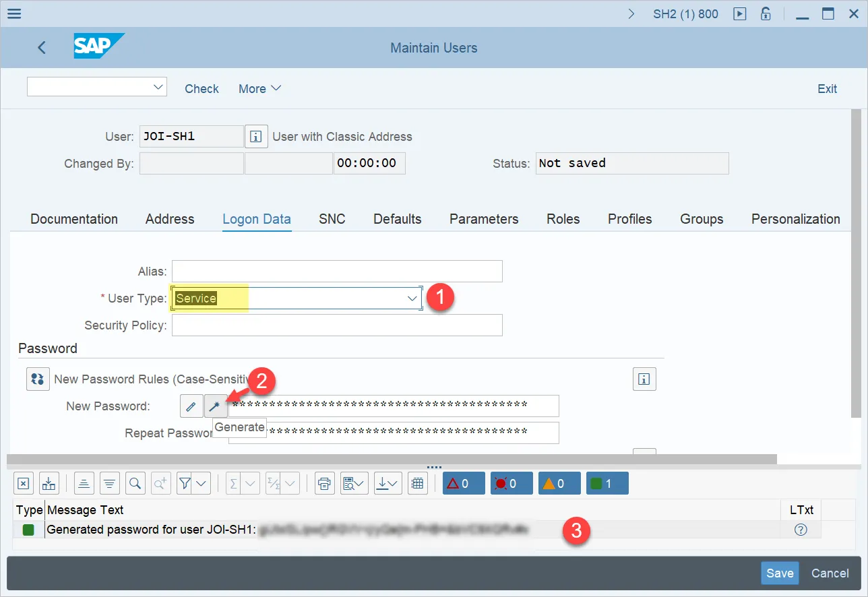Open the password info icon on the right
Viewport: 868px width, 597px height.
click(644, 379)
